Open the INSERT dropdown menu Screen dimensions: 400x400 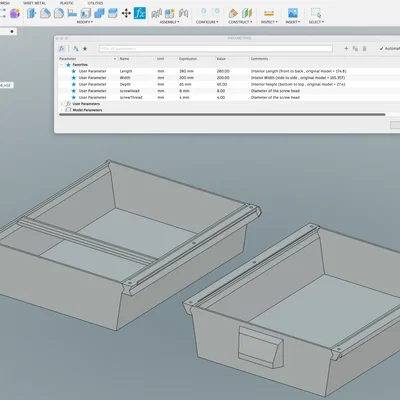click(293, 22)
